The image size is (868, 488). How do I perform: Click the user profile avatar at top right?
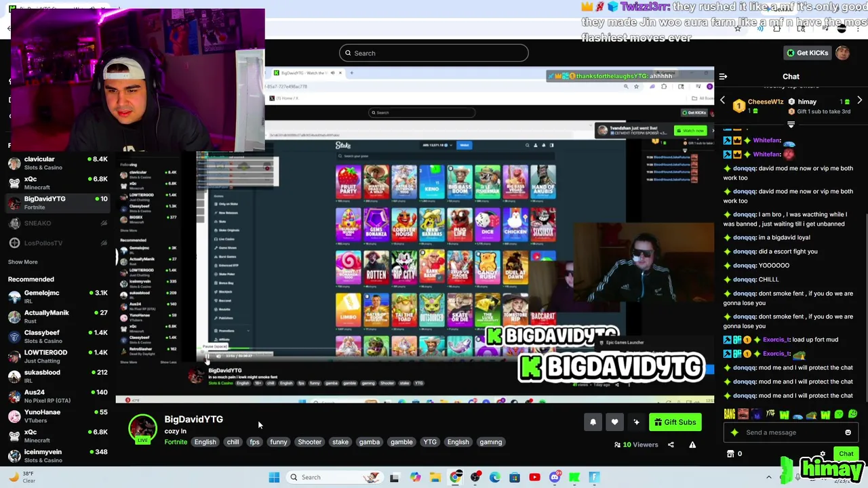pos(843,53)
